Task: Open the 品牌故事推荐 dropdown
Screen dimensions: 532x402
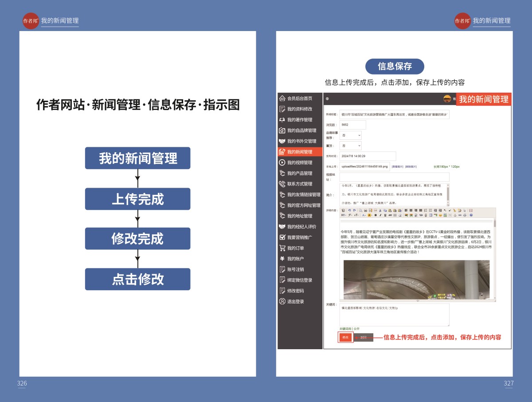Action: (350, 135)
